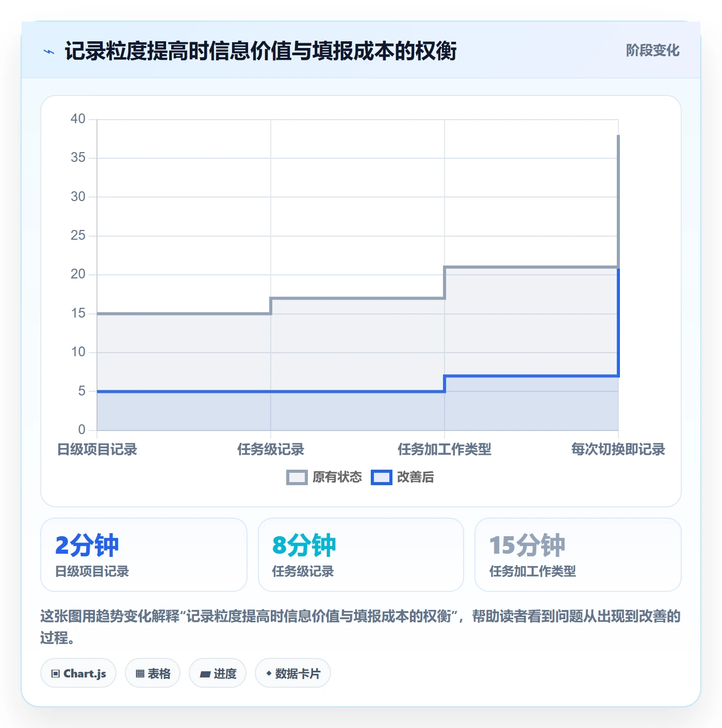This screenshot has height=728, width=722.
Task: Click the y-axis value 30
Action: (x=78, y=197)
